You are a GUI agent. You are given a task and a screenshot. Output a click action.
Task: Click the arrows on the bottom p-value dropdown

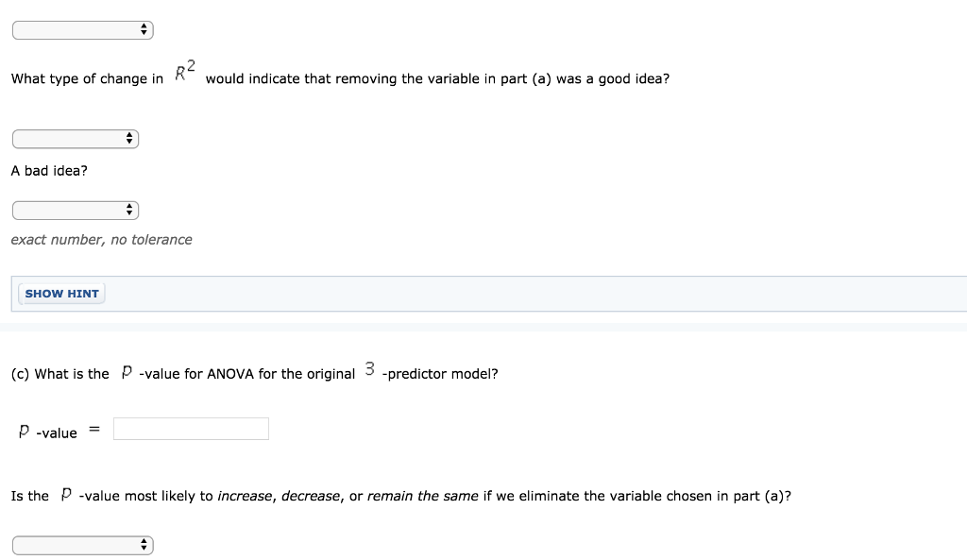click(144, 545)
